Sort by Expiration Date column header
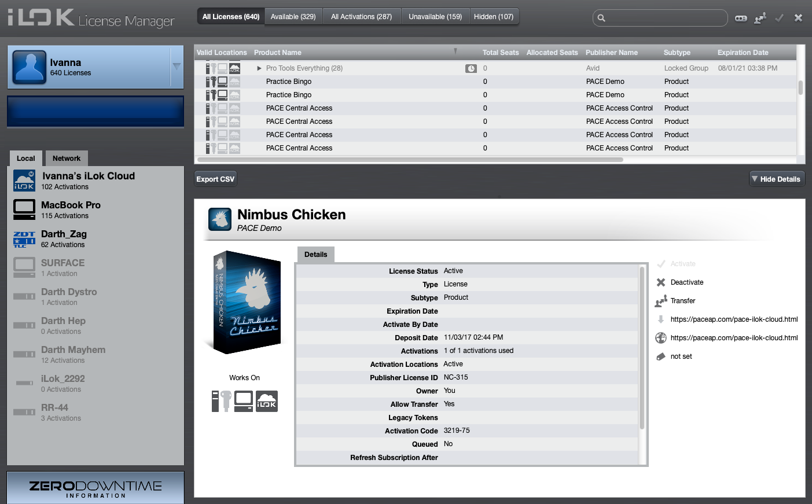This screenshot has height=504, width=812. click(743, 52)
